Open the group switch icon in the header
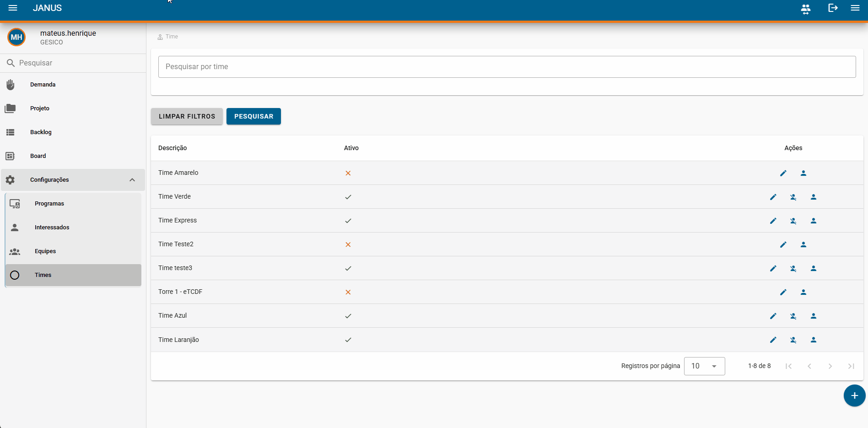The width and height of the screenshot is (868, 428). tap(806, 9)
